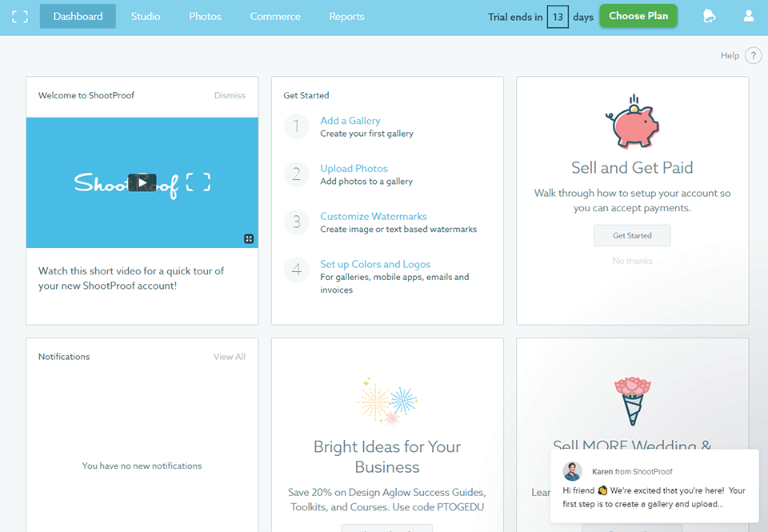The height and width of the screenshot is (532, 768).
Task: Decline payments setup with No thanks
Action: point(632,261)
